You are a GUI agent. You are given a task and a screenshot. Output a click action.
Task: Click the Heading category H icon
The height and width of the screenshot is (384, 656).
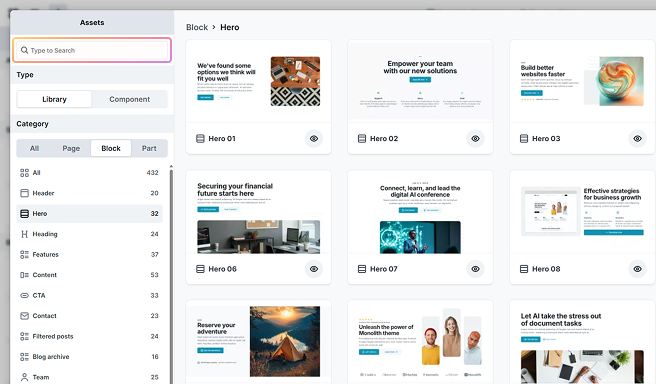point(24,234)
